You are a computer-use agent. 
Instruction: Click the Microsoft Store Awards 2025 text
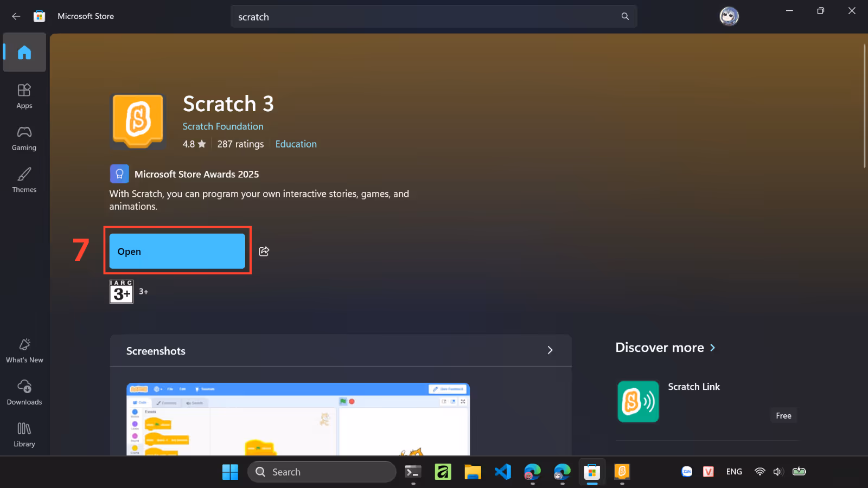coord(197,174)
